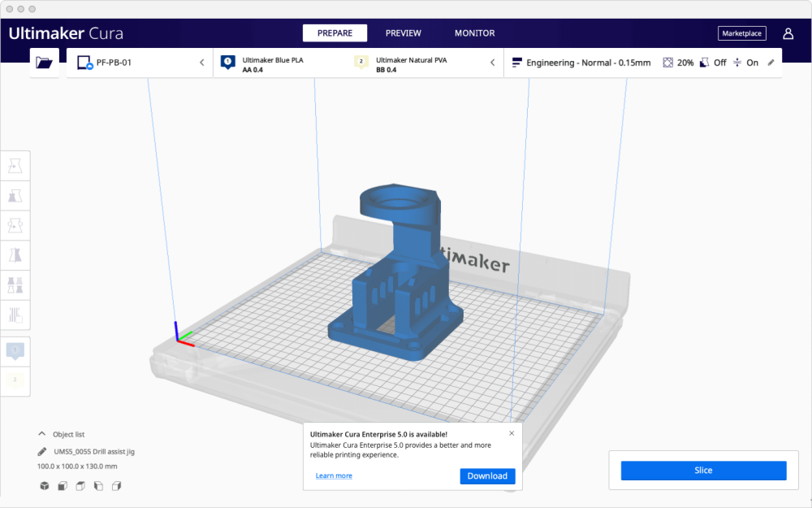Click the adhesion On icon
812x508 pixels.
tap(737, 63)
